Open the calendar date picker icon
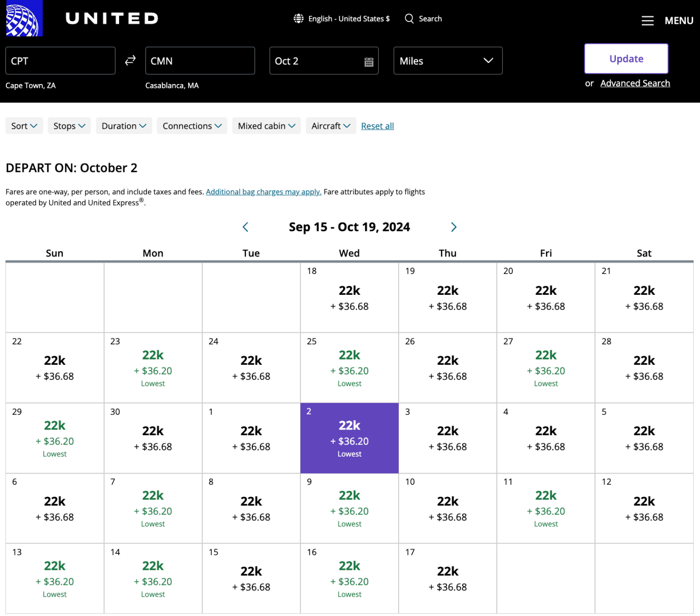Screen dimensions: 700x616 point(368,62)
